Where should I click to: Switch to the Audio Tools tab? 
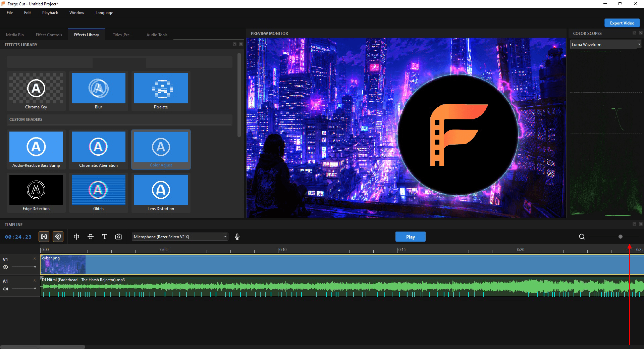(157, 35)
